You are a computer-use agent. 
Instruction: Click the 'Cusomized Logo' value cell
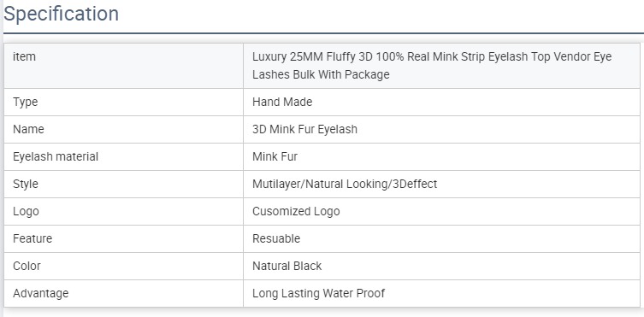(441, 212)
